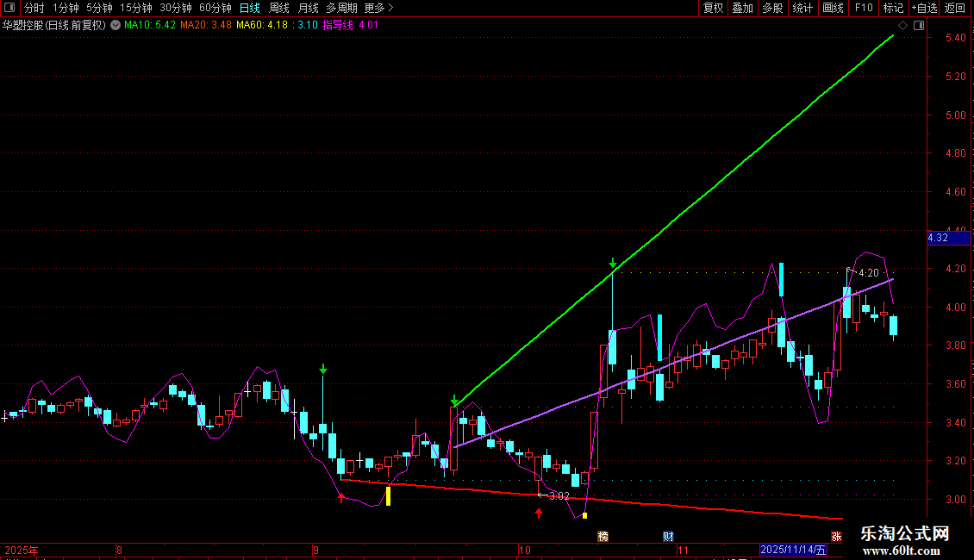Add stock via +自选 button
974x560 pixels.
pos(924,8)
